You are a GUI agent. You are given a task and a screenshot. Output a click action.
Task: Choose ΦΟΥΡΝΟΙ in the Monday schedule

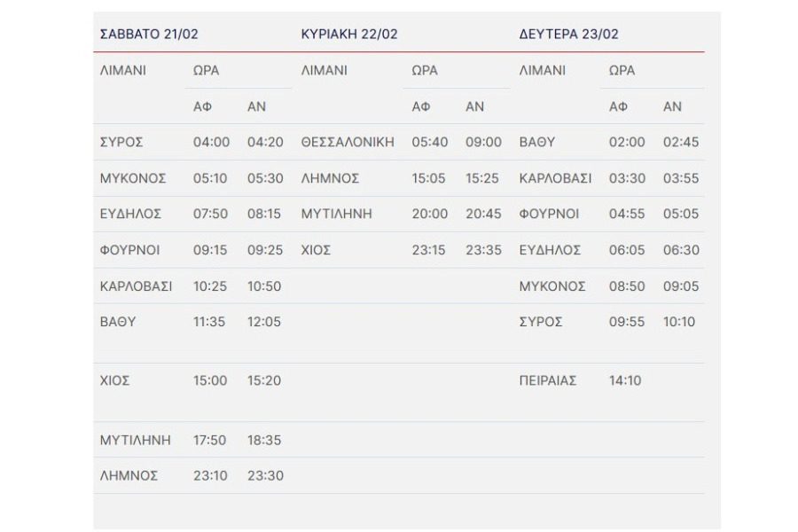coord(549,214)
